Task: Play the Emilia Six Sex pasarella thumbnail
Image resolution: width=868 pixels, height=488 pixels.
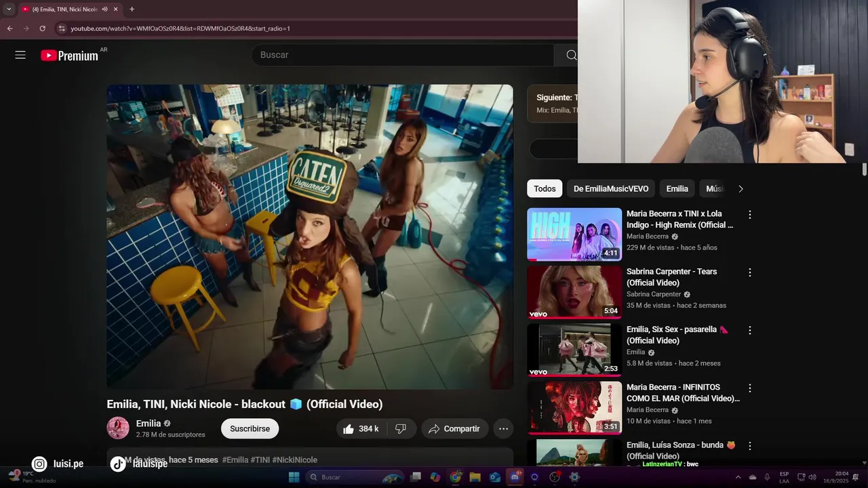Action: tap(574, 350)
